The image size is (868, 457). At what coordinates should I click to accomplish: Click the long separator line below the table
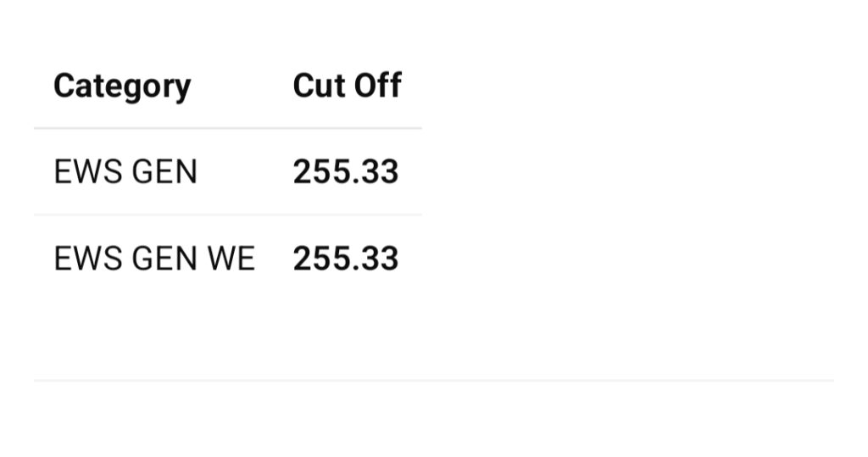[434, 381]
